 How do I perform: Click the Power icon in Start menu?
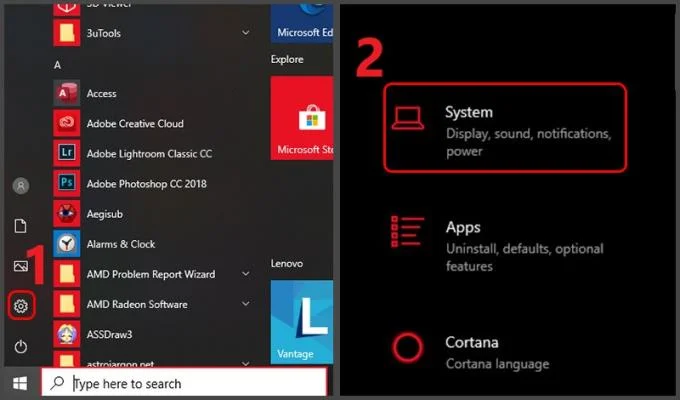point(21,346)
